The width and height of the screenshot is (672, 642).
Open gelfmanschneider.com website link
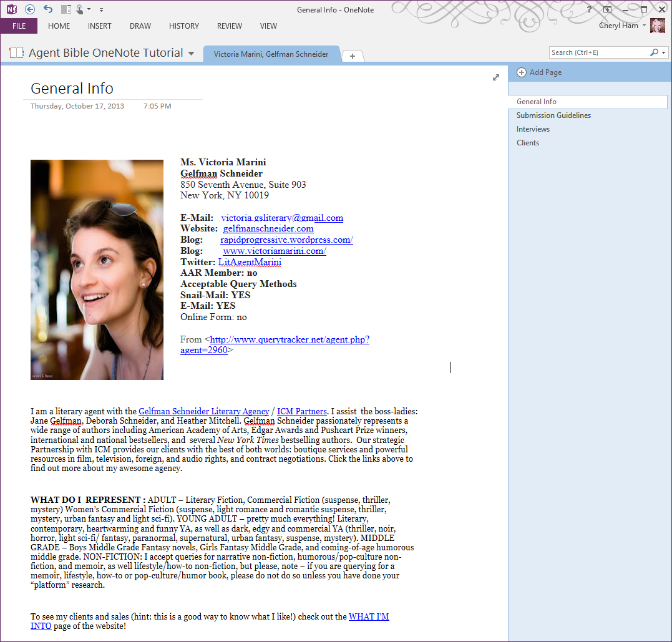click(268, 228)
